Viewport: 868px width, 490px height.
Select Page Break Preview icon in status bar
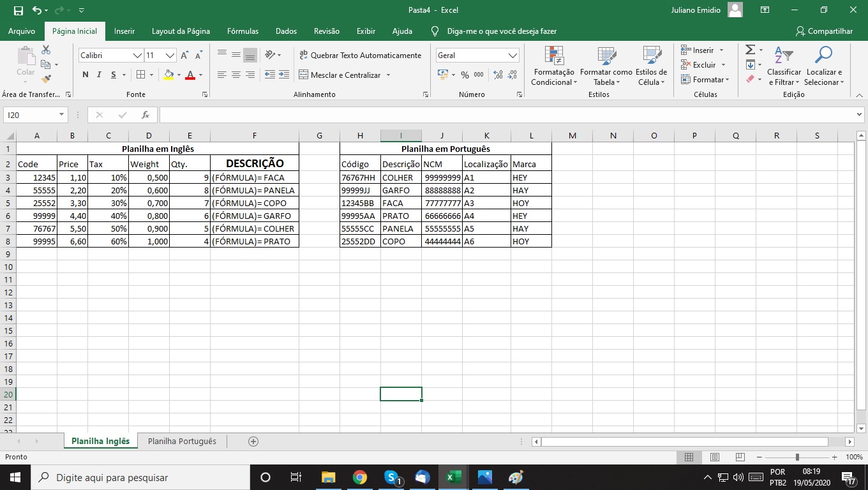pyautogui.click(x=740, y=457)
